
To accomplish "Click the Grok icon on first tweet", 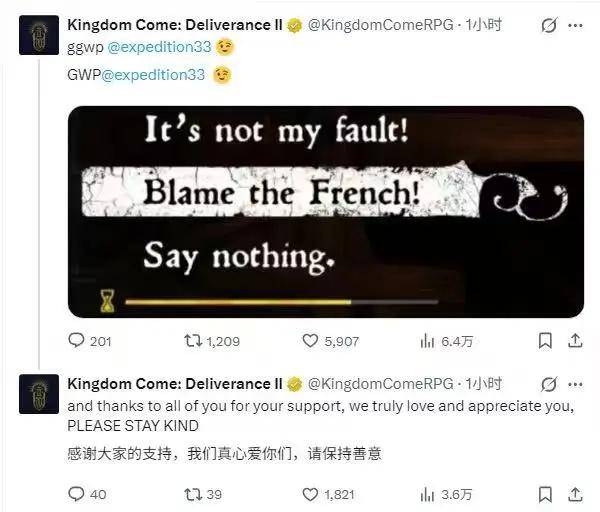I will 549,26.
